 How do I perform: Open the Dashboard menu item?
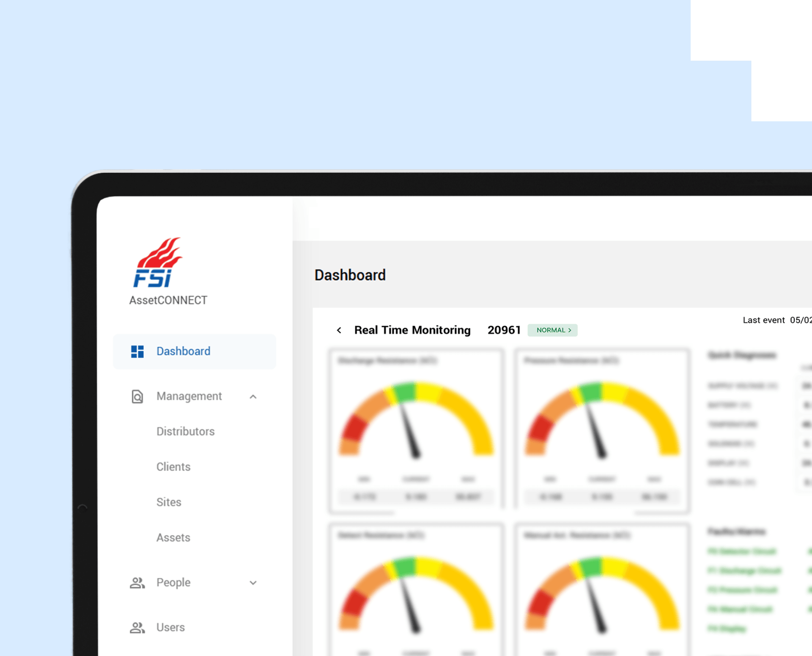[183, 351]
